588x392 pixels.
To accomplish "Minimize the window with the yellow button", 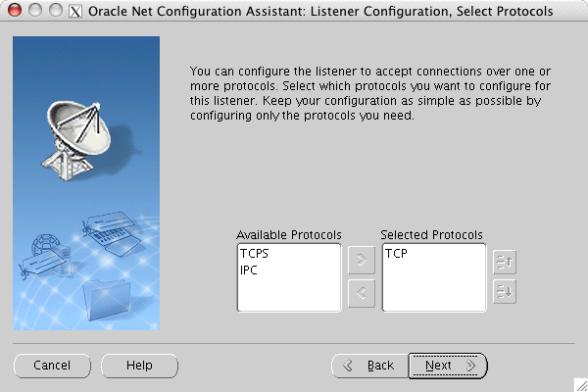I will click(x=32, y=11).
